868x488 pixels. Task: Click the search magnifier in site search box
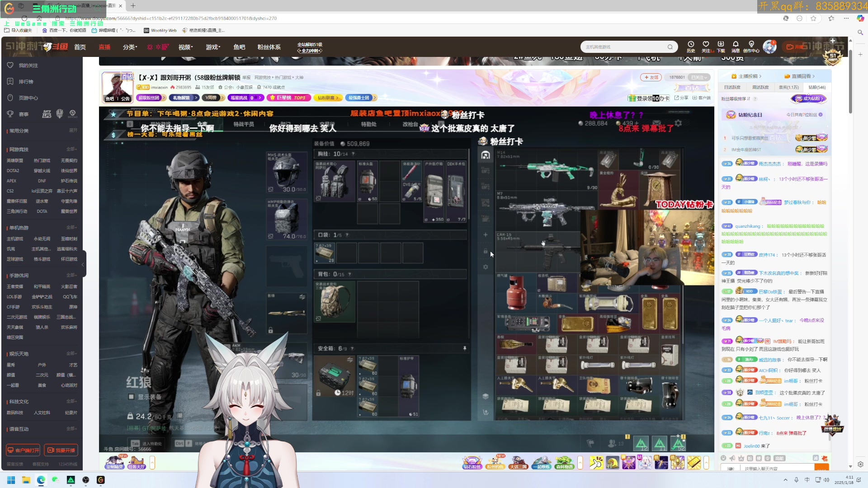point(670,47)
